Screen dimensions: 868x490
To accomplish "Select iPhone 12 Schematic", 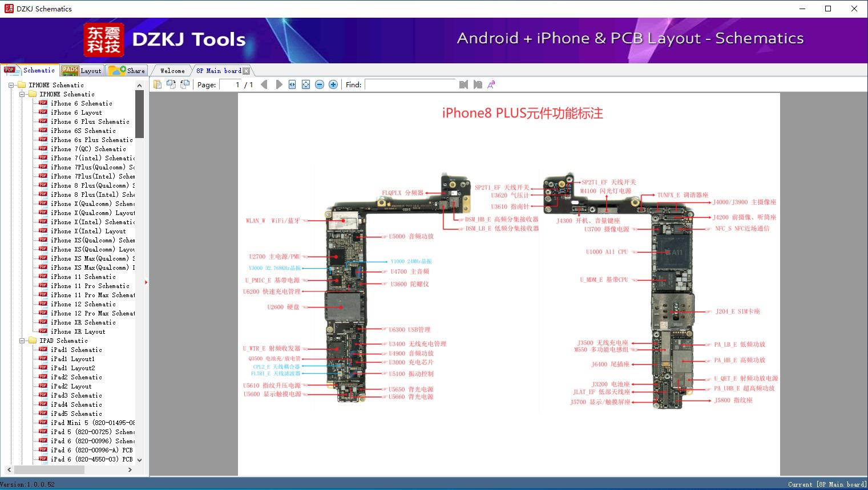I will coord(83,304).
